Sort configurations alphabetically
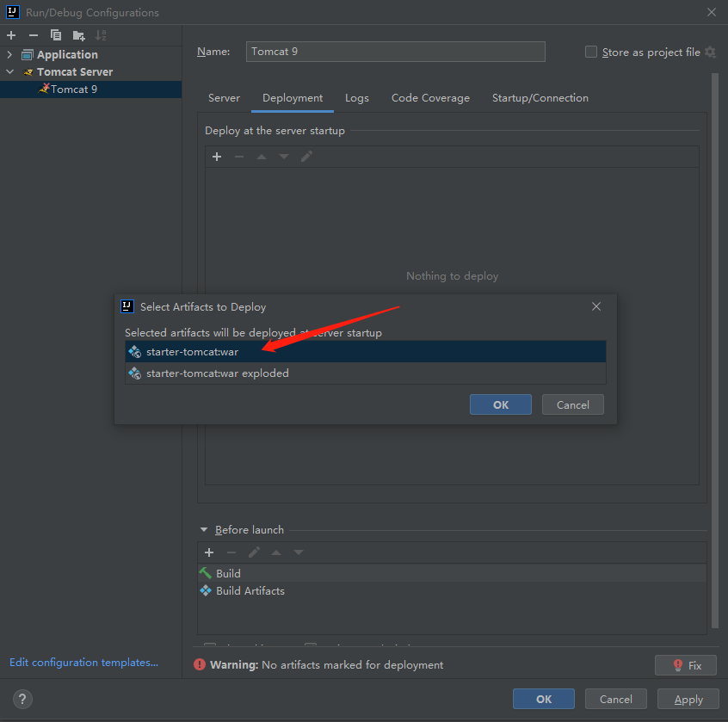 pos(101,35)
